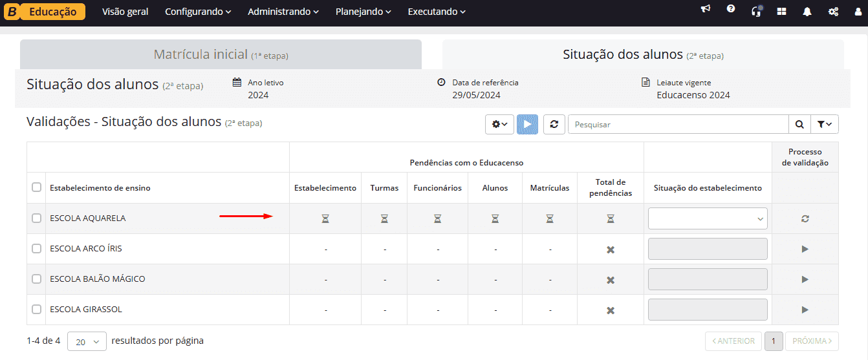Check the ESCOLA BALÃO MÁGICO checkbox
The height and width of the screenshot is (360, 868).
[36, 279]
